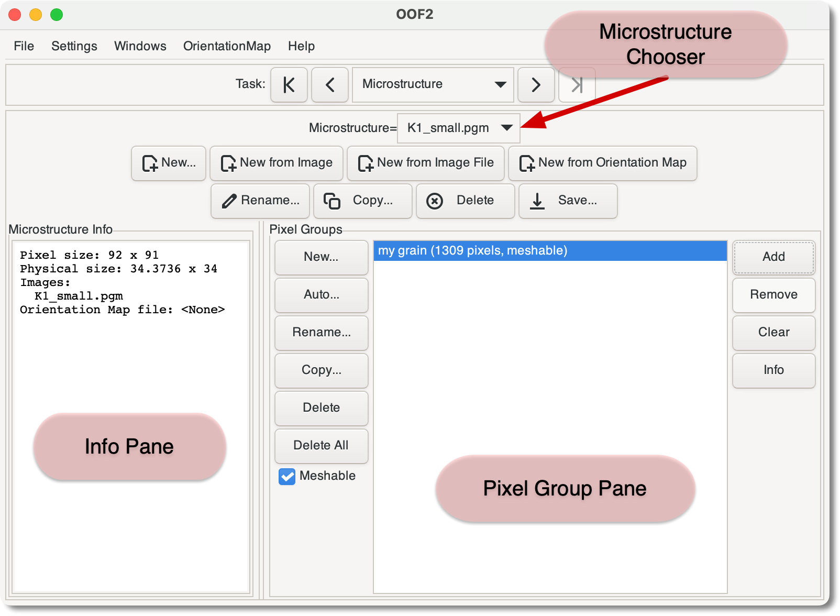The image size is (840, 616).
Task: Jump to the first task page
Action: 289,85
